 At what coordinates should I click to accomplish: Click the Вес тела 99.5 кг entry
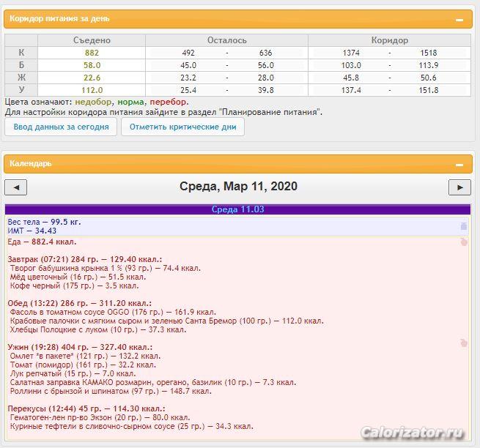pos(44,221)
